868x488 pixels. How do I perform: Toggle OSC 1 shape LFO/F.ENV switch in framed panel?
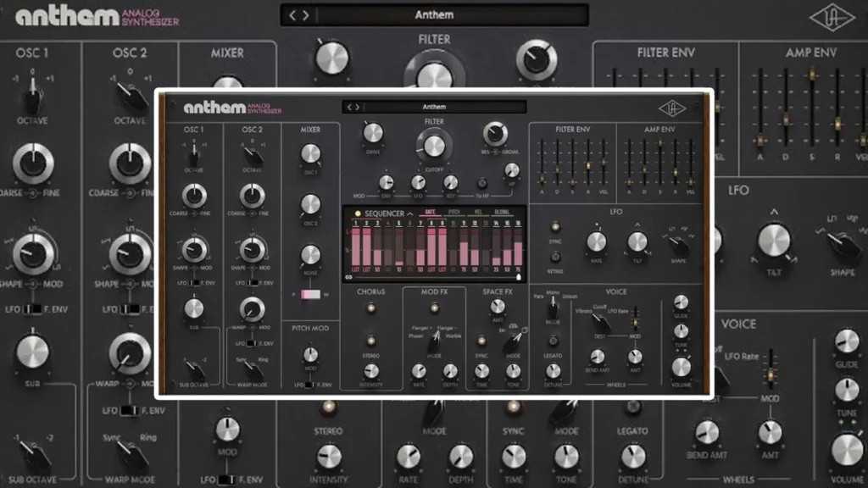click(194, 283)
